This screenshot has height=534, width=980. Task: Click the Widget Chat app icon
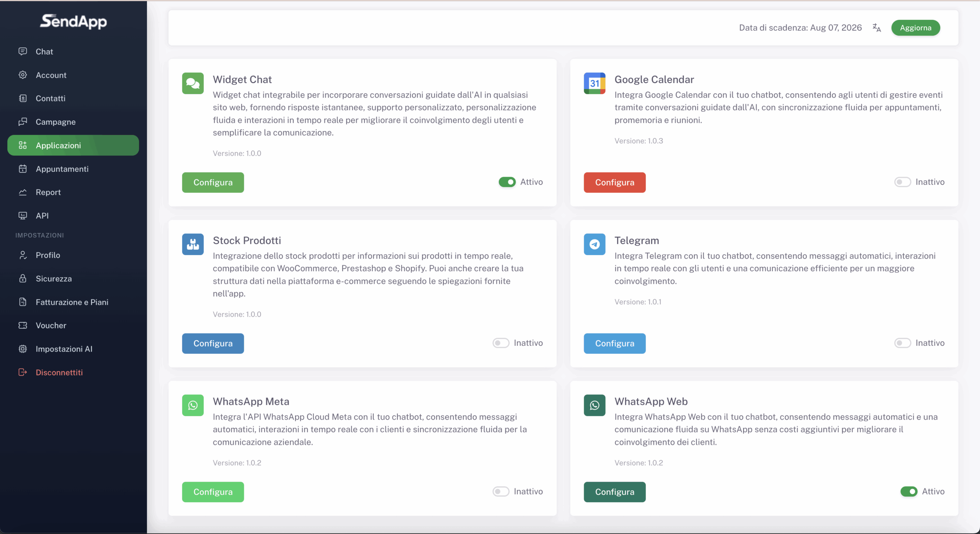[193, 83]
